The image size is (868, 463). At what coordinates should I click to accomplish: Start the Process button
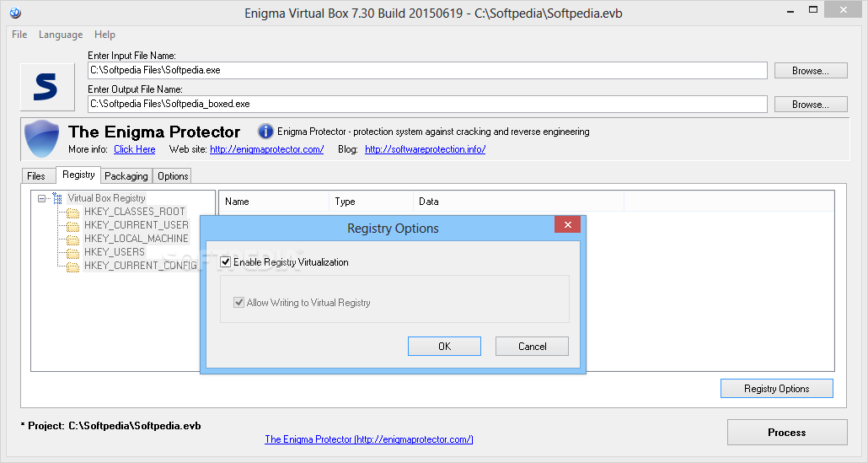pyautogui.click(x=787, y=432)
